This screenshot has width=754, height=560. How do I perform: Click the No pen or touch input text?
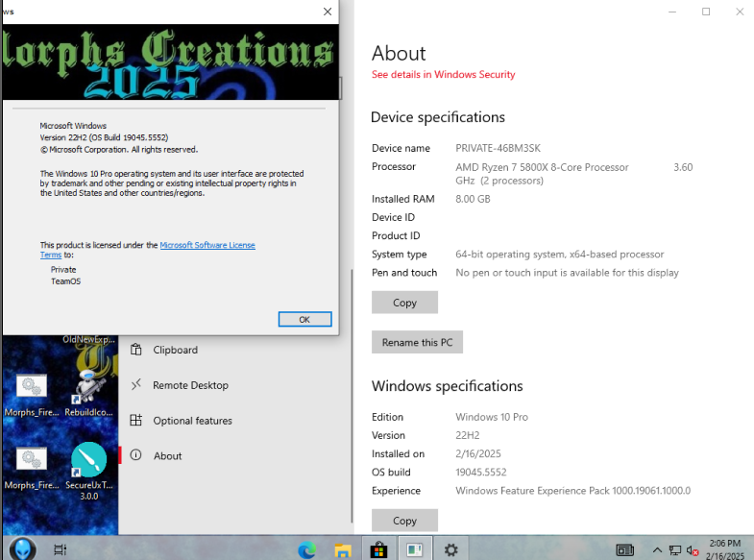pyautogui.click(x=567, y=273)
